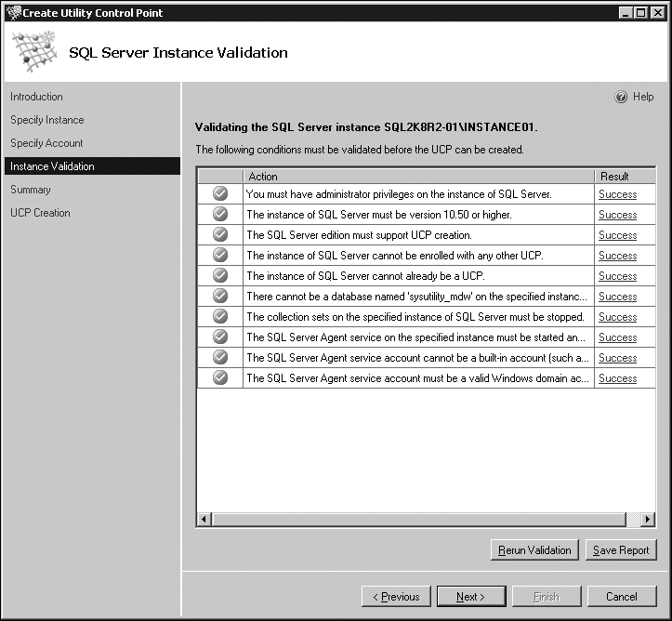672x621 pixels.
Task: Click checkmark icon for administrator privileges row
Action: coord(220,193)
